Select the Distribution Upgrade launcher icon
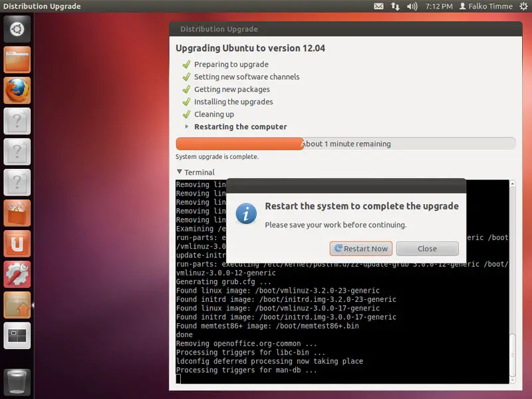This screenshot has height=399, width=532. tap(17, 305)
